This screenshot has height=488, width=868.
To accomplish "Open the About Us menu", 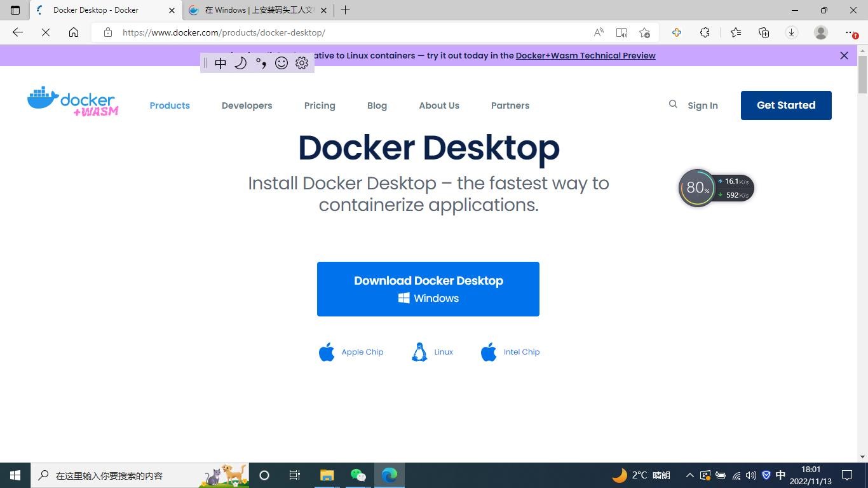I will 439,105.
